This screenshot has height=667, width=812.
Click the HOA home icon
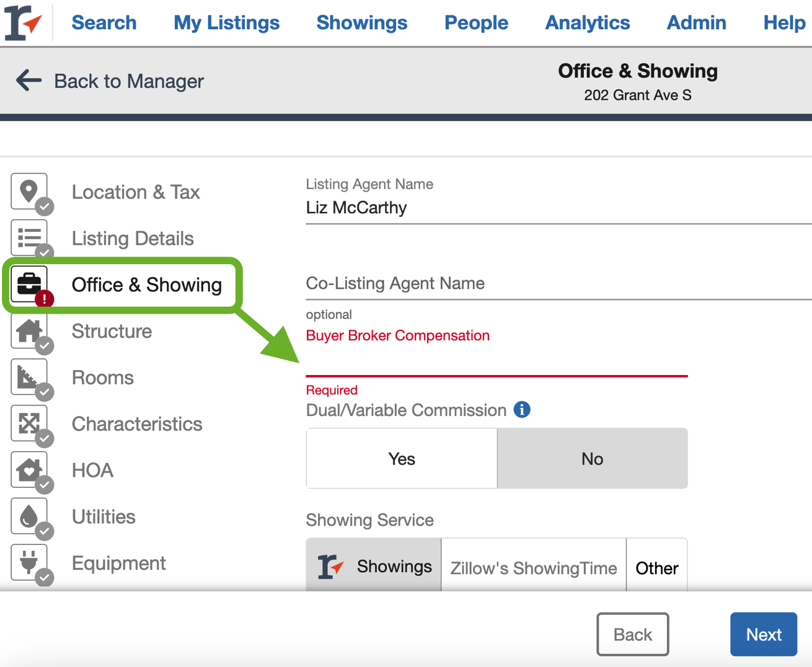[x=29, y=469]
